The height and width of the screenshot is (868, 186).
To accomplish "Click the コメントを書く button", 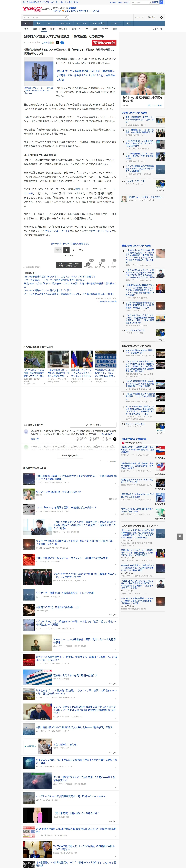I will tap(93, 425).
